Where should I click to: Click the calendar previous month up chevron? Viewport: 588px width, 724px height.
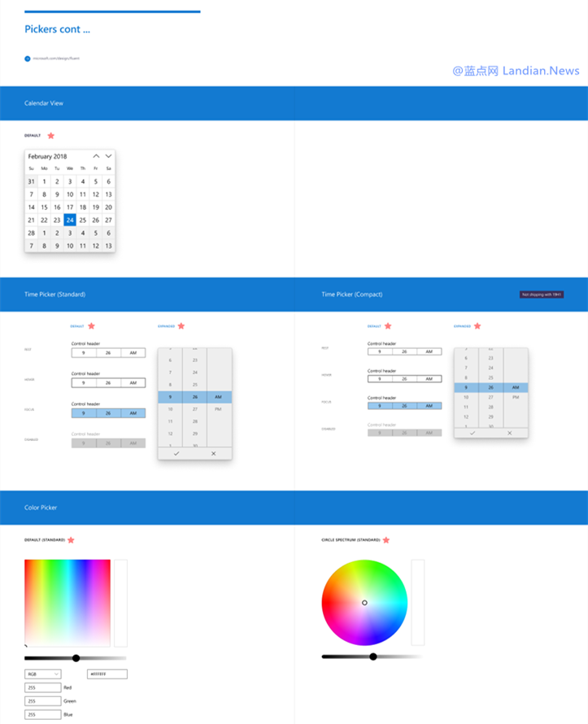click(96, 156)
